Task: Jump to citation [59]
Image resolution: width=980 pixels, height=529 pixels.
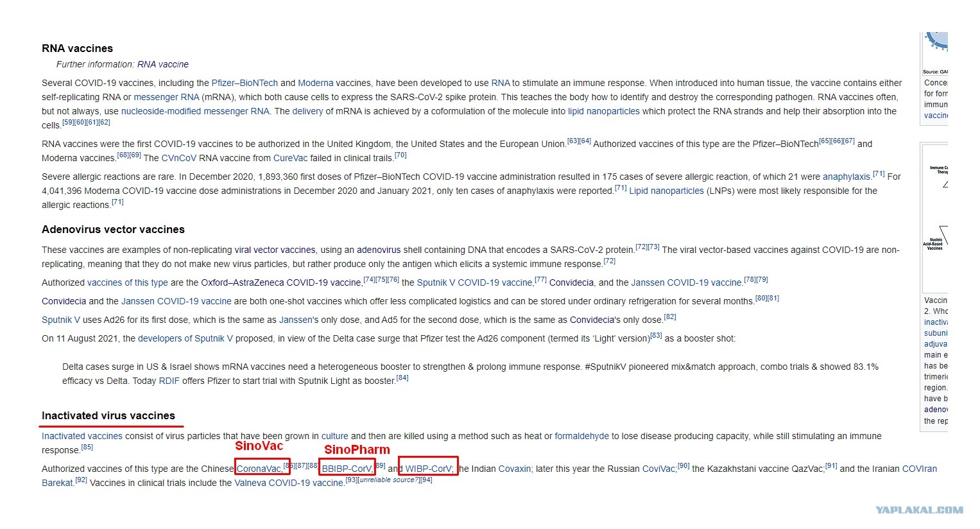Action: 68,122
